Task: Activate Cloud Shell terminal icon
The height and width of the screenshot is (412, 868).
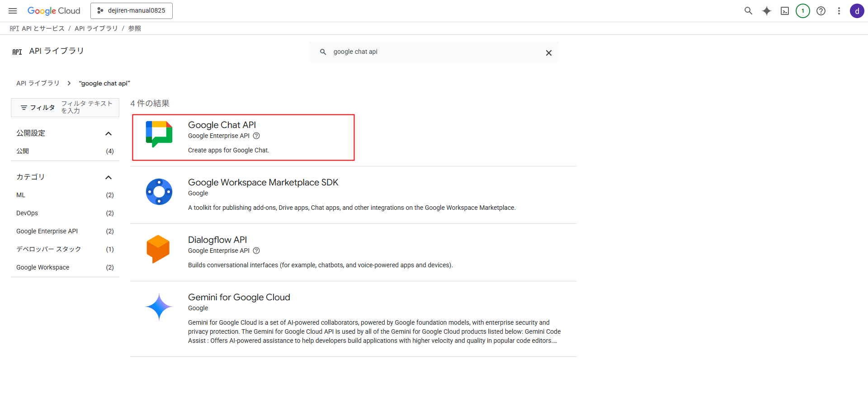Action: (x=785, y=11)
